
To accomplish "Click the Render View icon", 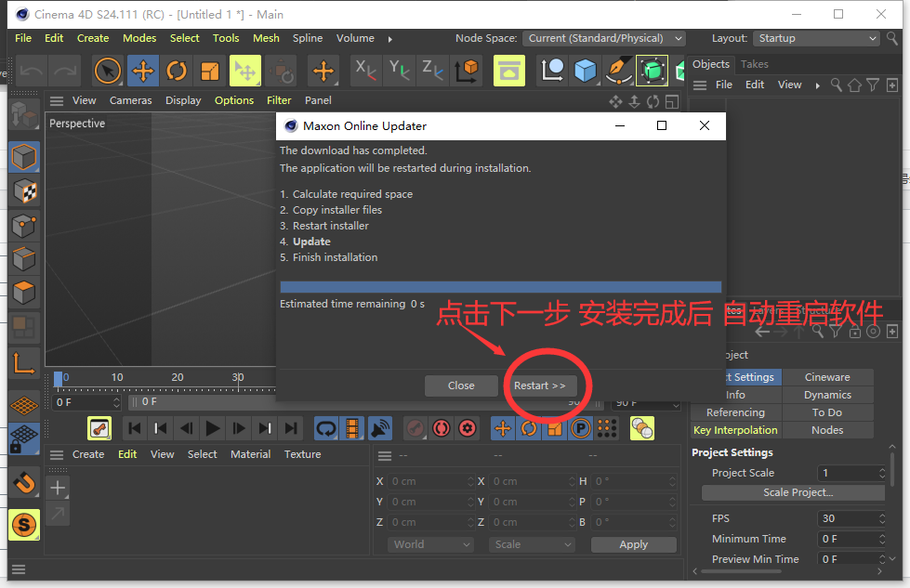I will [509, 71].
